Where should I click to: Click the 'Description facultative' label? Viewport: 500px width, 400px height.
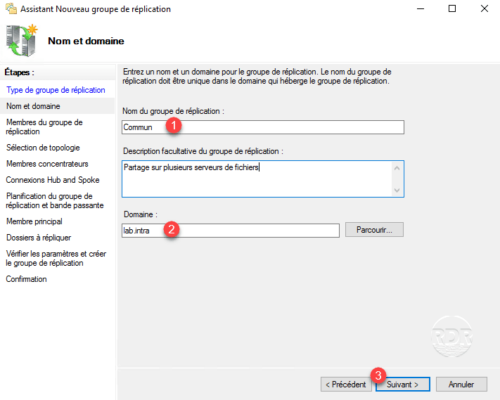(x=203, y=151)
